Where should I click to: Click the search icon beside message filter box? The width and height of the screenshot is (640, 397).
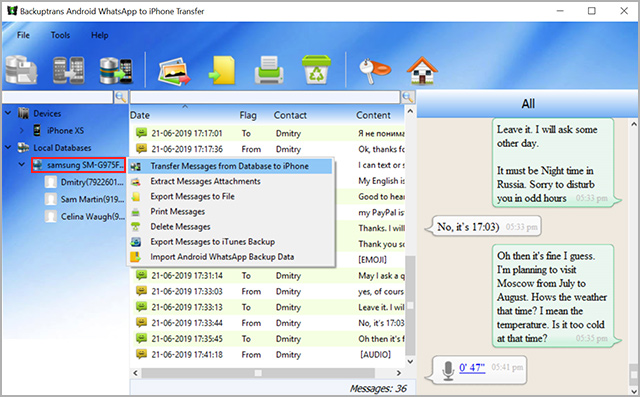pyautogui.click(x=407, y=97)
